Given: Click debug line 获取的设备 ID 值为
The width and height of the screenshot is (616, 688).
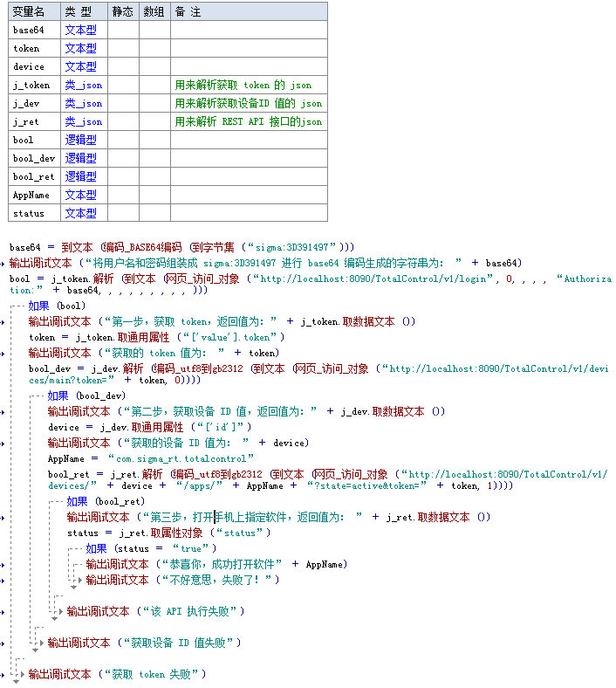Looking at the screenshot, I should tap(179, 444).
